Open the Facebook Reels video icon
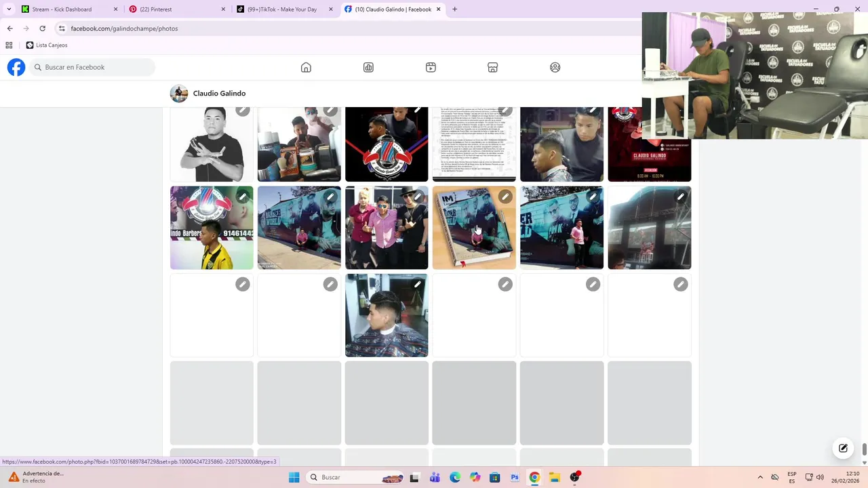 click(431, 67)
